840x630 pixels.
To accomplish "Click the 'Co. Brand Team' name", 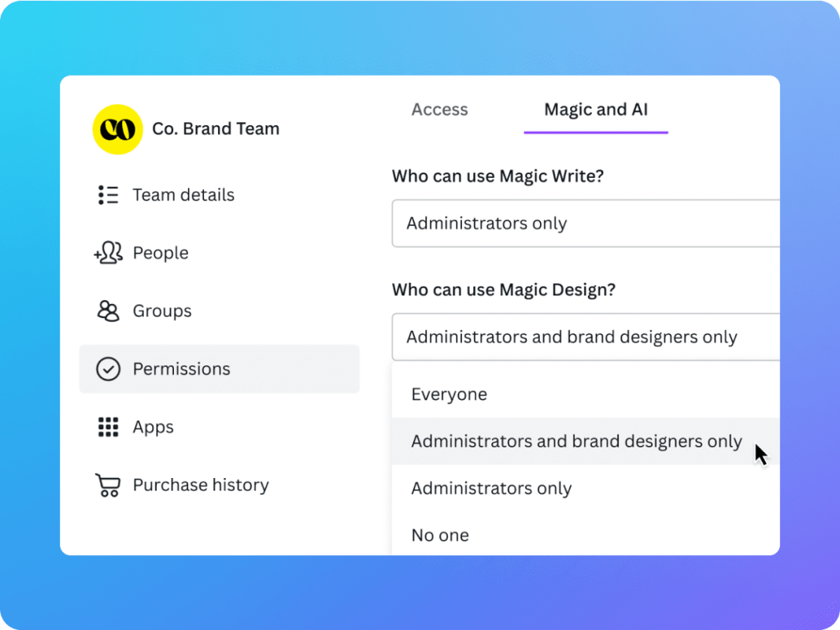I will [x=216, y=129].
